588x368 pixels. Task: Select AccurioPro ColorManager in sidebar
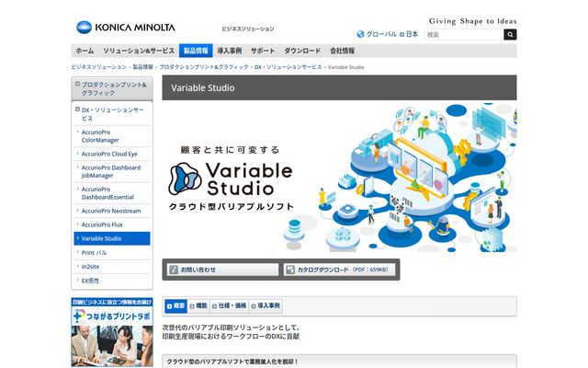point(112,136)
